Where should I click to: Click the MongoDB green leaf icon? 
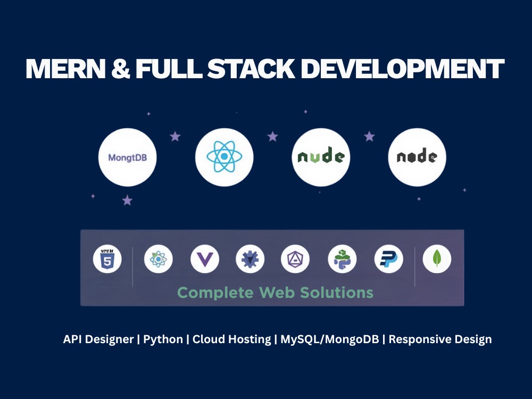pos(437,259)
